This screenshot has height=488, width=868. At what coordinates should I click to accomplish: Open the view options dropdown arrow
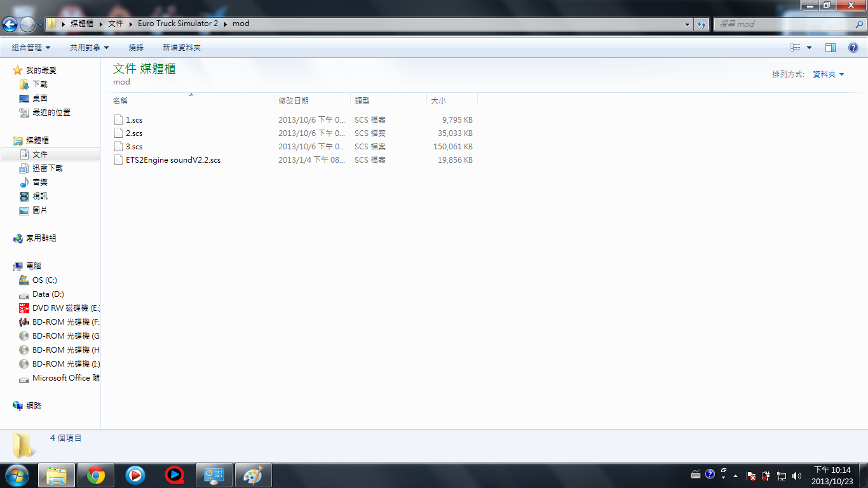(809, 48)
